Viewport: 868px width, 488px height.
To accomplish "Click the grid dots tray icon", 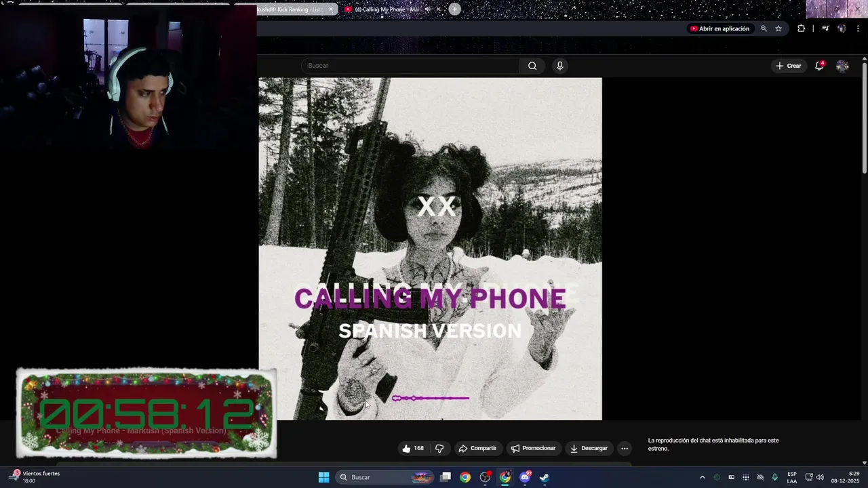I will click(746, 477).
